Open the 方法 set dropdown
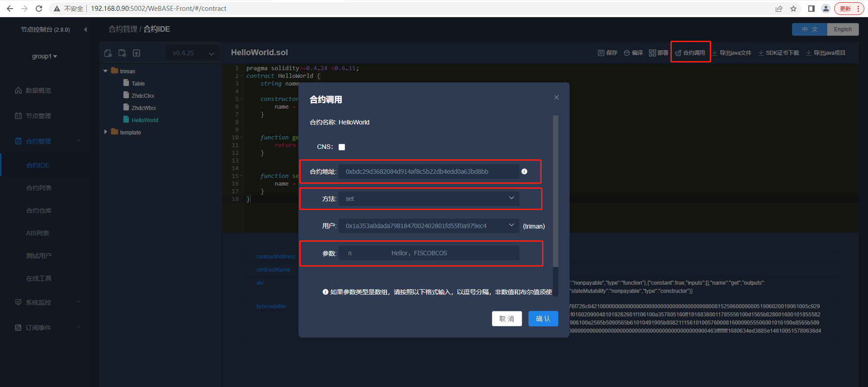The width and height of the screenshot is (868, 387). [429, 199]
